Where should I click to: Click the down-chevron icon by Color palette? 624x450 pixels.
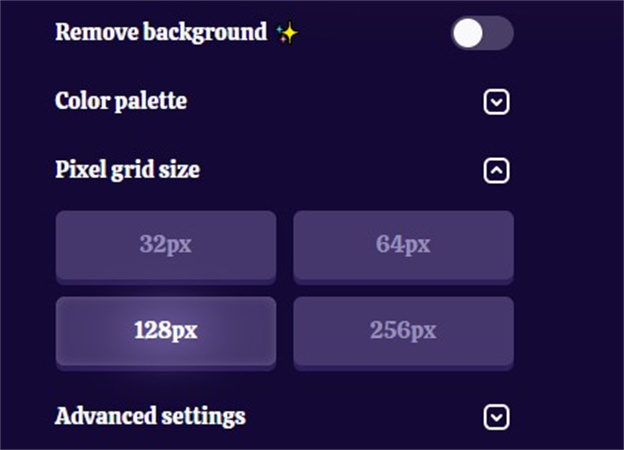[x=496, y=102]
